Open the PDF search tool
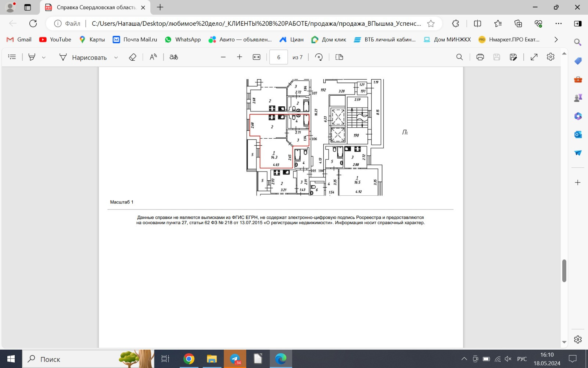Screen dimensions: 588x368 [459, 57]
